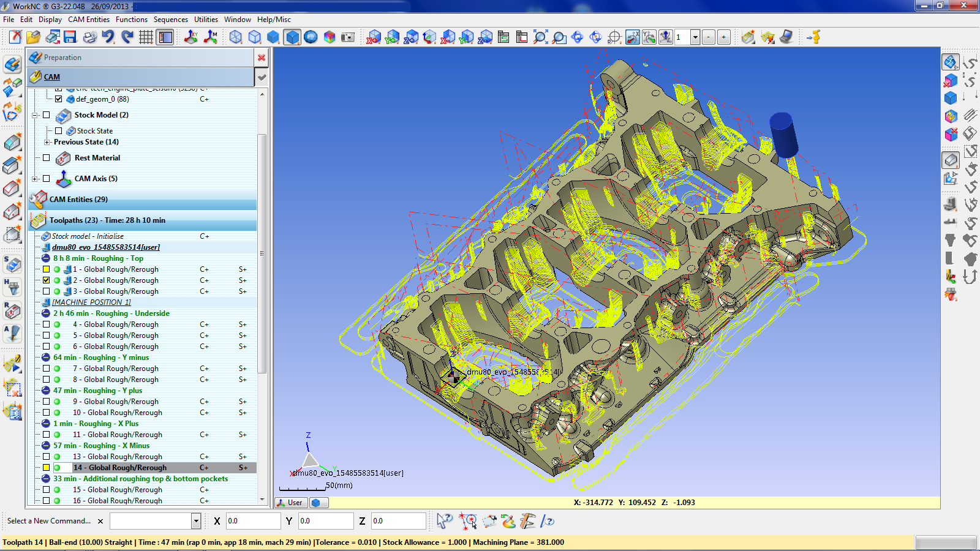Click the plus button beside number field
Viewport: 980px width, 551px height.
point(723,37)
